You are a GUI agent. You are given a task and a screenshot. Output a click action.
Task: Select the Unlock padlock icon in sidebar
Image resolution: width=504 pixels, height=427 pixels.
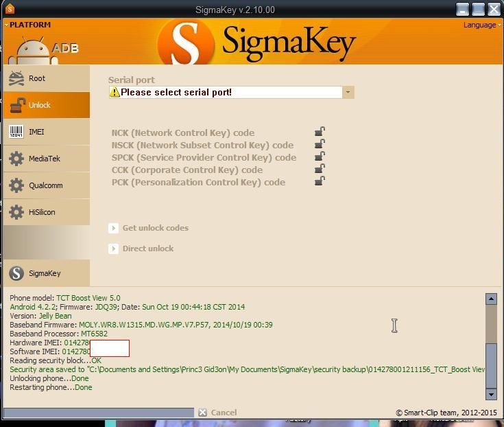click(x=16, y=106)
